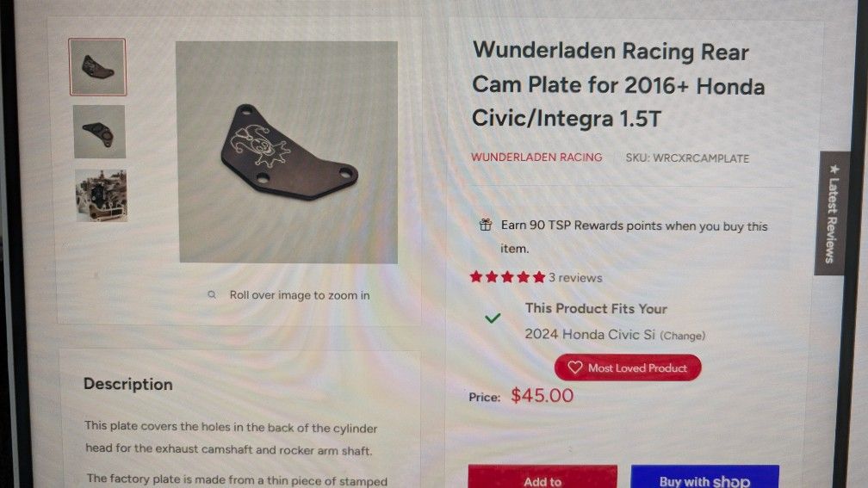The image size is (868, 488).
Task: Open the Wunderladen Racing brand link
Action: point(536,158)
